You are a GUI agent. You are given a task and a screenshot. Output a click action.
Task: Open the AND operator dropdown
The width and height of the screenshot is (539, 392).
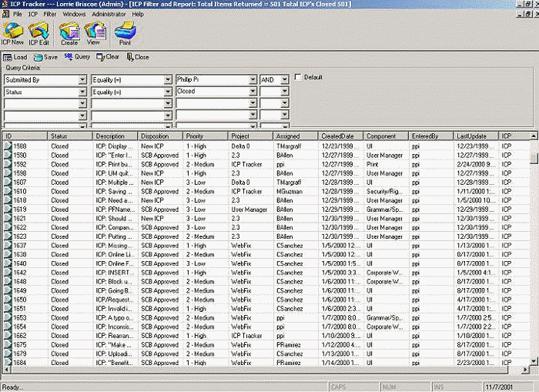pyautogui.click(x=284, y=79)
